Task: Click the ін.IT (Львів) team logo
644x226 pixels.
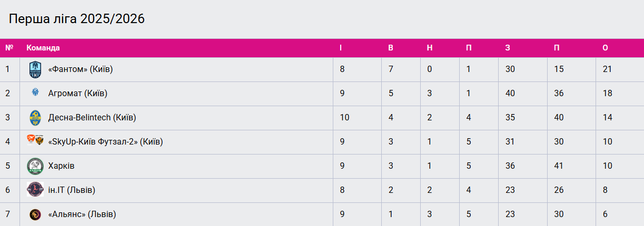Action: tap(35, 190)
